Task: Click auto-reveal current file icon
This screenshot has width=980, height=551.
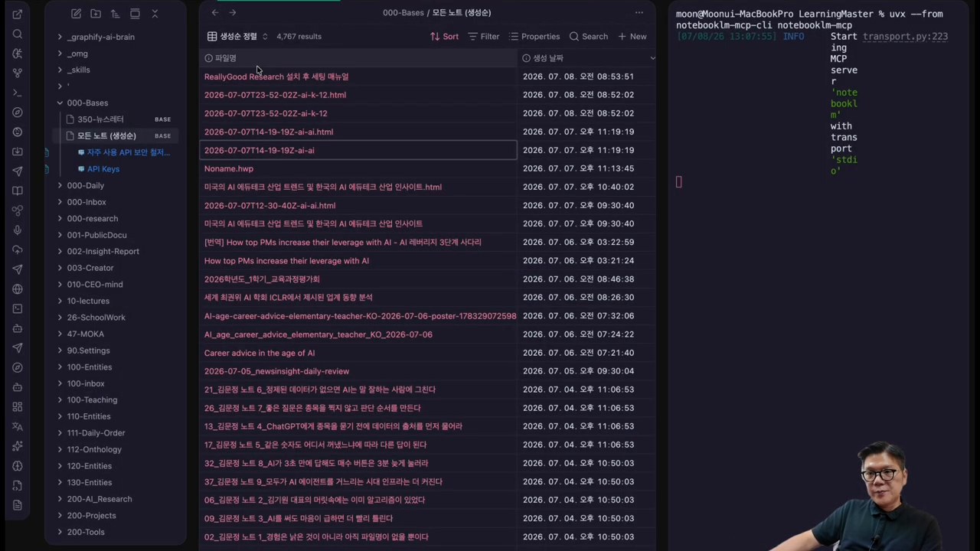Action: coord(135,14)
